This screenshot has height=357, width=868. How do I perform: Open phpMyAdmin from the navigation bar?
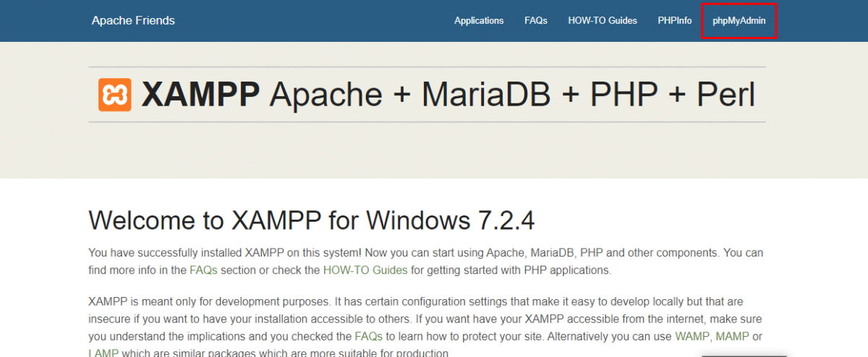(x=739, y=20)
